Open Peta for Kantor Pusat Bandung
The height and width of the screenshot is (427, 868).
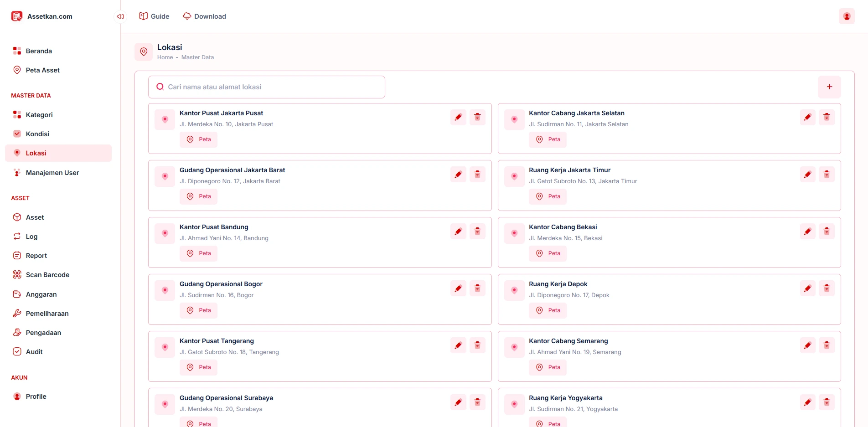pyautogui.click(x=198, y=253)
